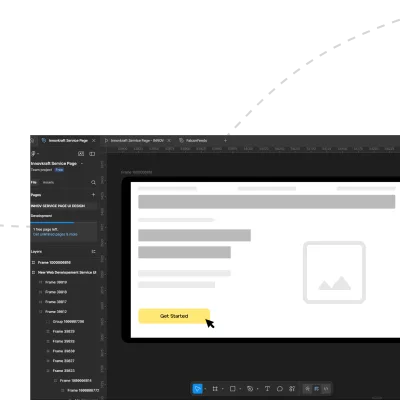
Task: Select the Text tool
Action: (267, 389)
